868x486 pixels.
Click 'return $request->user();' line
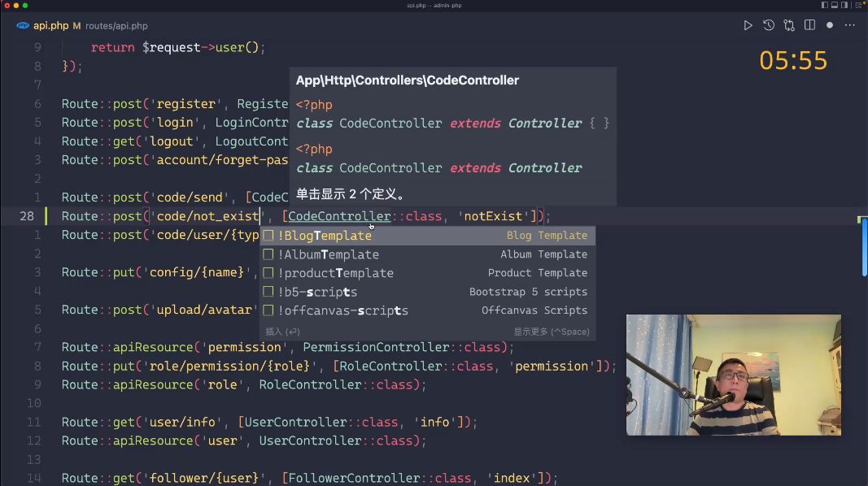(x=177, y=48)
